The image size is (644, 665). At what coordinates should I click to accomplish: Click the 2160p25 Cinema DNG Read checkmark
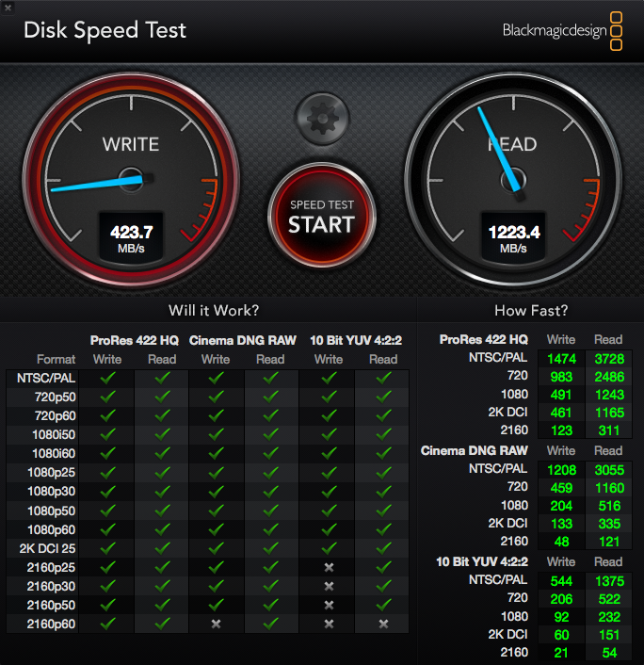(x=271, y=567)
